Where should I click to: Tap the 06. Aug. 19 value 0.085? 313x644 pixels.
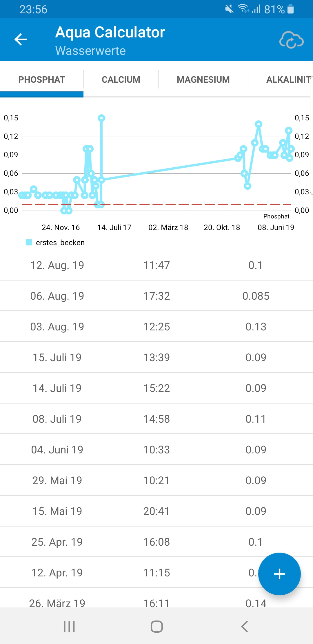pyautogui.click(x=256, y=296)
